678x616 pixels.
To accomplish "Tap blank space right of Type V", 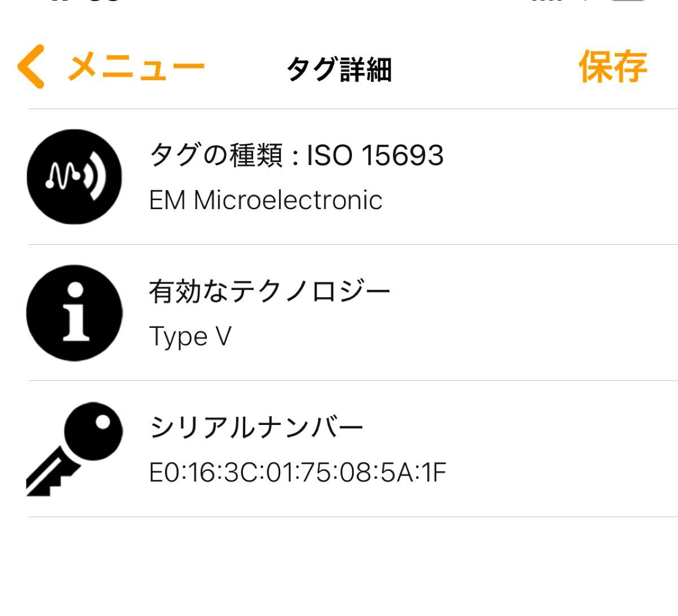I will point(452,337).
